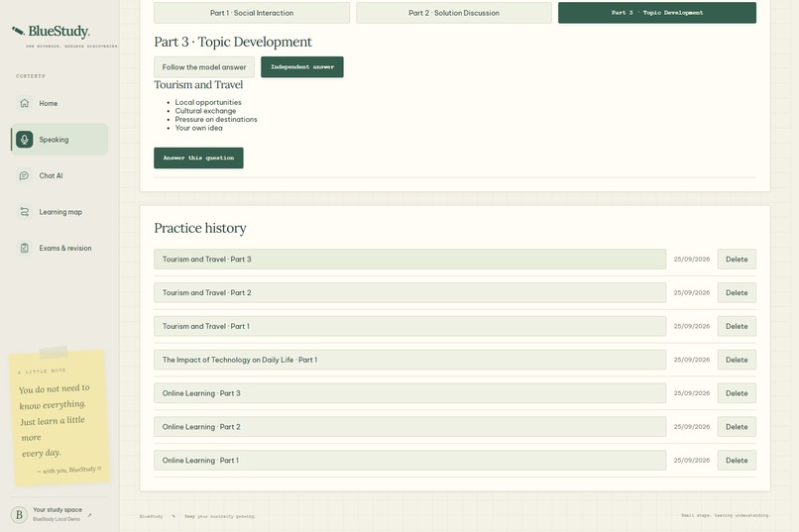
Task: Open Impact of Technology on Daily Life entry
Action: [x=409, y=360]
